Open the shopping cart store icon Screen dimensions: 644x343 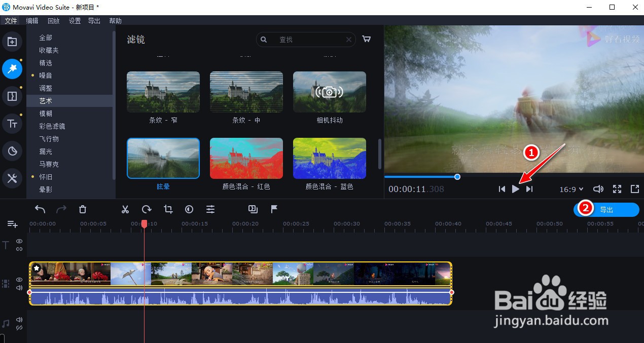tap(367, 39)
